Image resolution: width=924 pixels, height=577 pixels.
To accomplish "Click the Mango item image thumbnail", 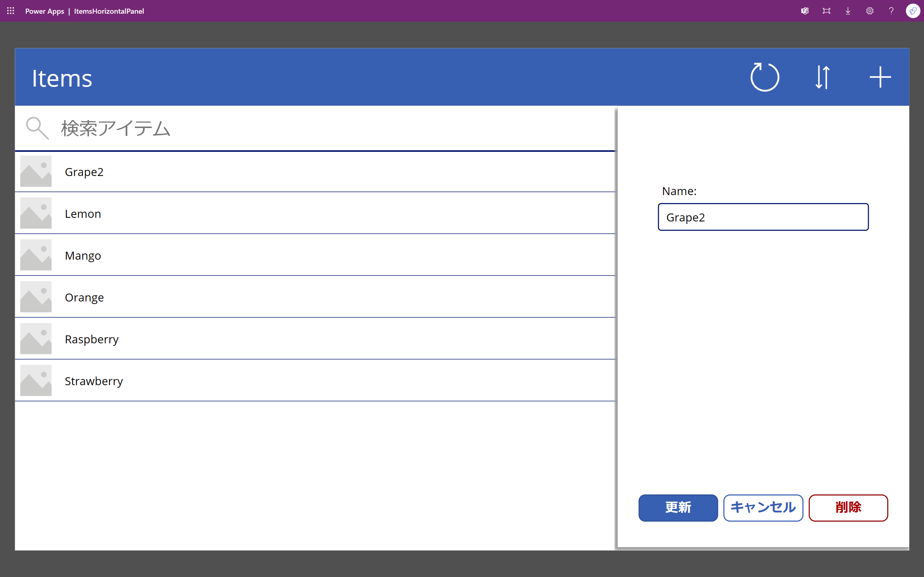I will click(36, 255).
